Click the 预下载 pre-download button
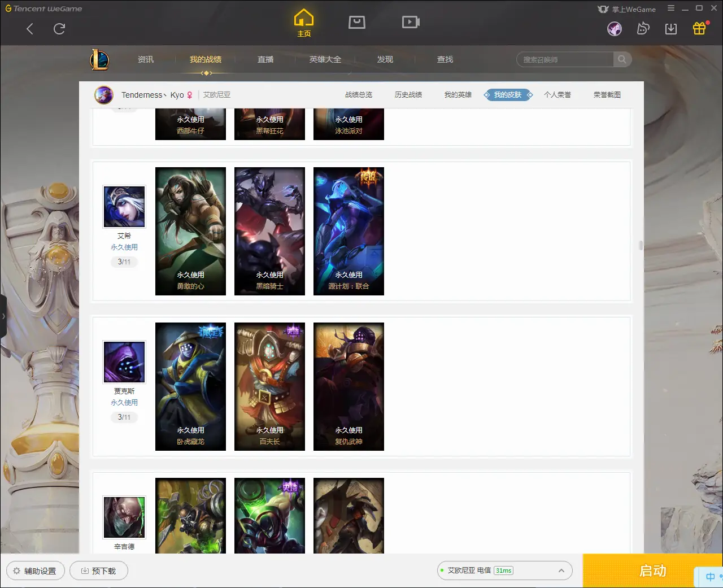 [99, 570]
